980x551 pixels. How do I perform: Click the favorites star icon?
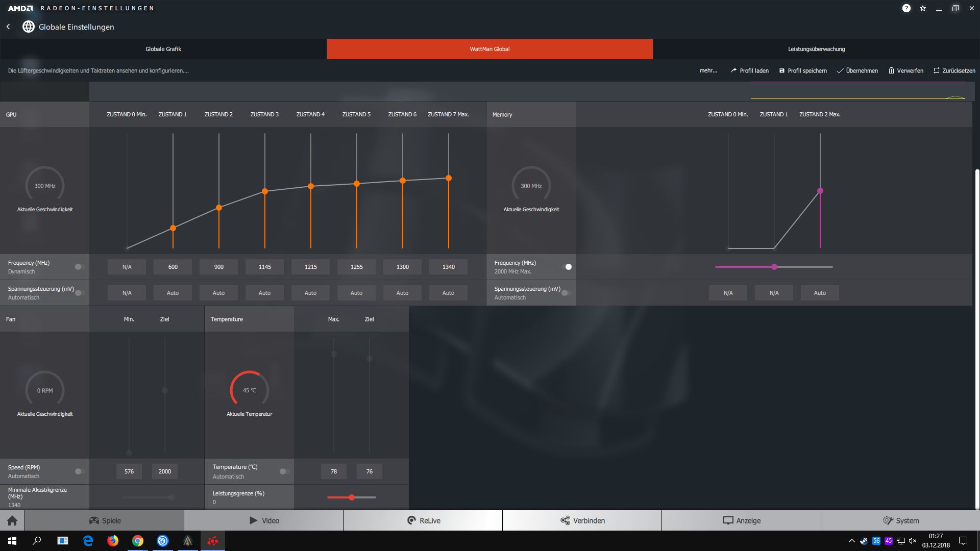923,8
